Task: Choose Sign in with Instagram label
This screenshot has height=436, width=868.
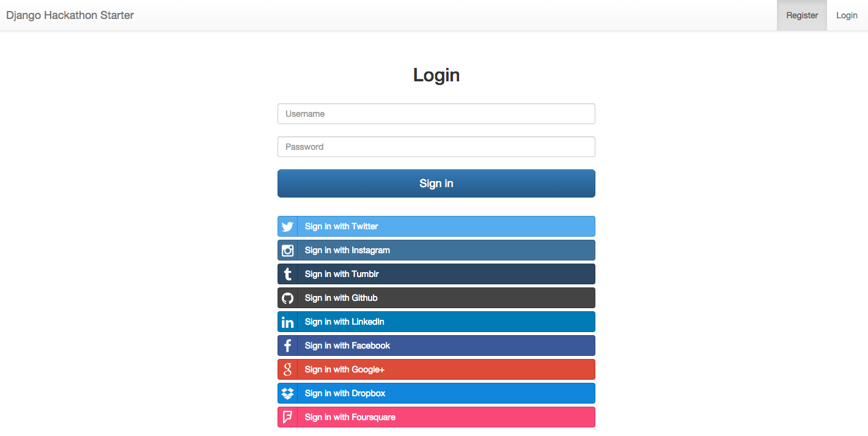Action: (347, 250)
